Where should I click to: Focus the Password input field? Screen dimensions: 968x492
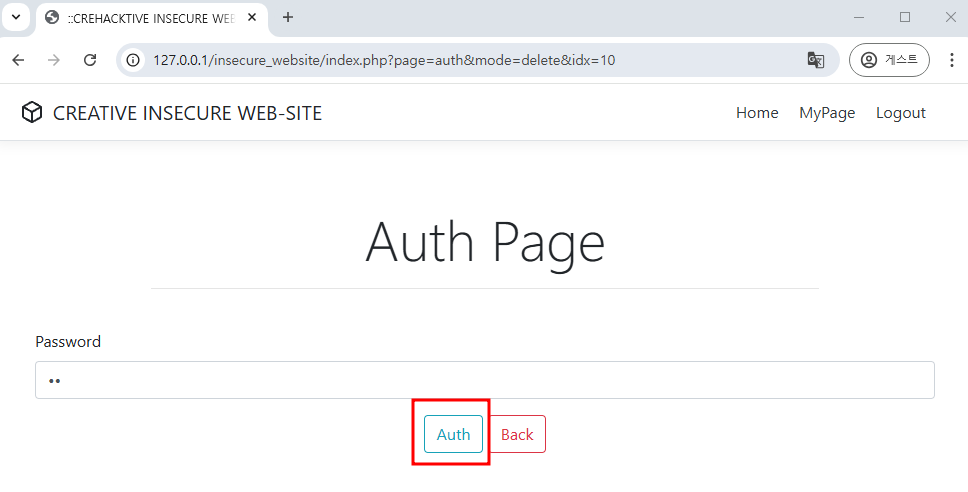485,380
